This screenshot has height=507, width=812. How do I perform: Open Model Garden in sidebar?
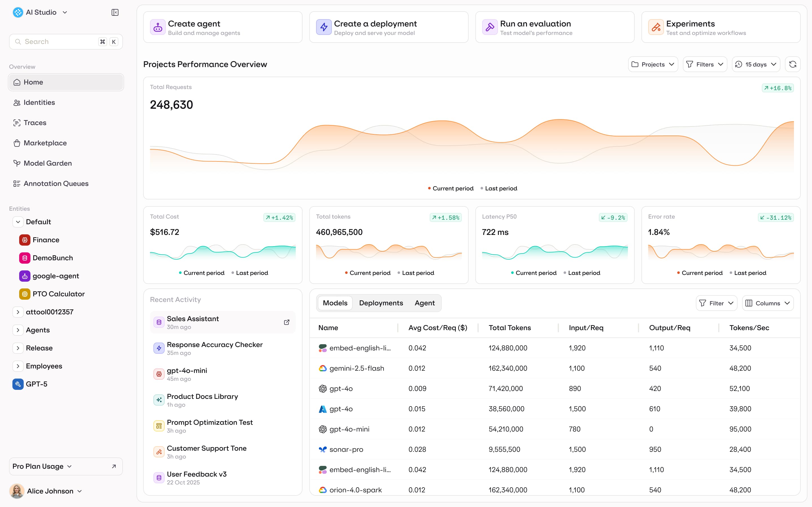click(x=48, y=163)
